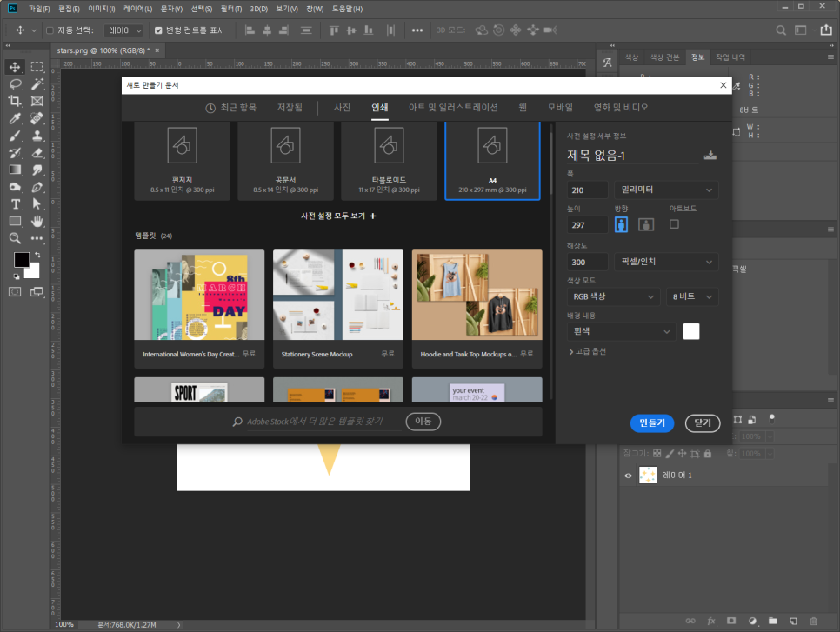Select the Type tool
Viewport: 840px width, 632px height.
point(15,203)
